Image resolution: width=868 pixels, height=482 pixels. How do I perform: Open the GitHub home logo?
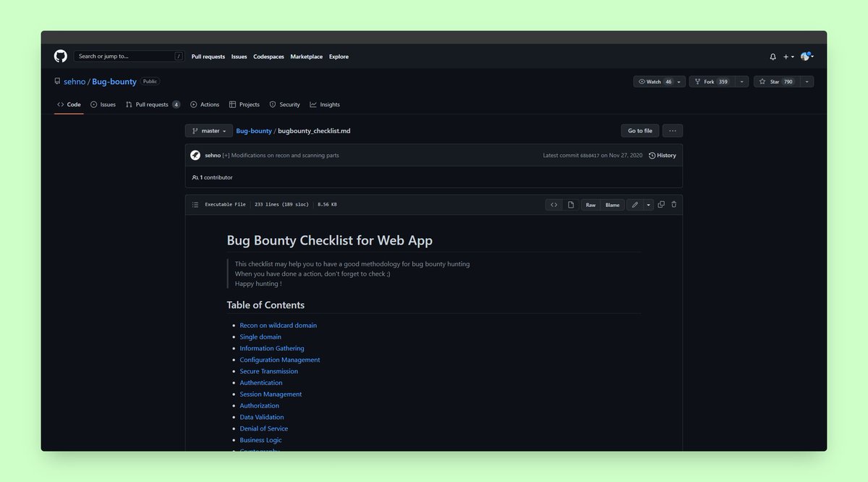click(x=61, y=56)
